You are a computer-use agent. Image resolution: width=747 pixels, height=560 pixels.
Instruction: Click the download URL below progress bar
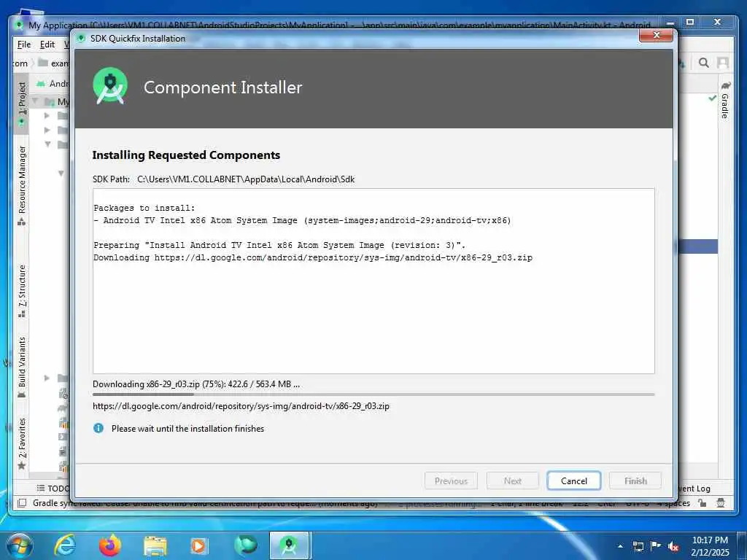[x=241, y=406]
